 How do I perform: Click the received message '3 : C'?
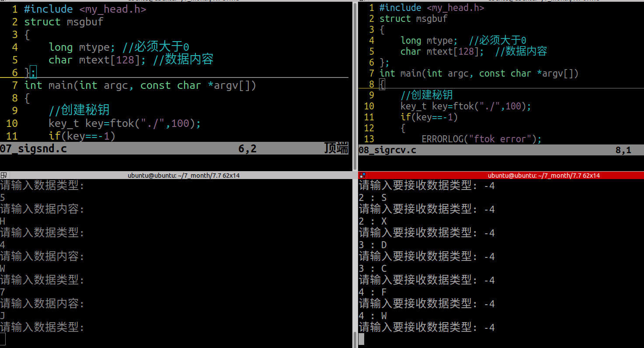[x=373, y=268]
